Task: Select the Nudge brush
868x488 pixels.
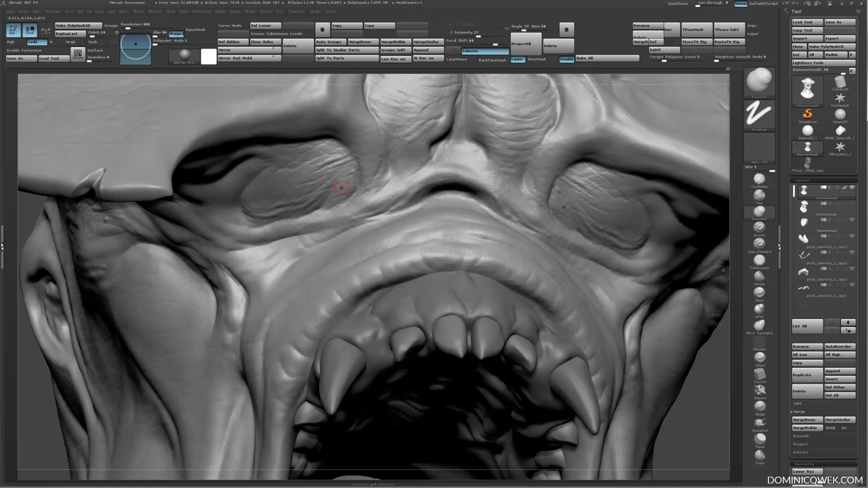Action: (x=759, y=408)
